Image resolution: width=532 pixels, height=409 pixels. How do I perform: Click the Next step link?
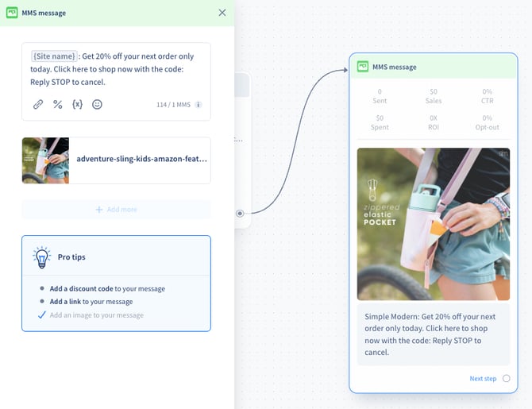click(483, 379)
